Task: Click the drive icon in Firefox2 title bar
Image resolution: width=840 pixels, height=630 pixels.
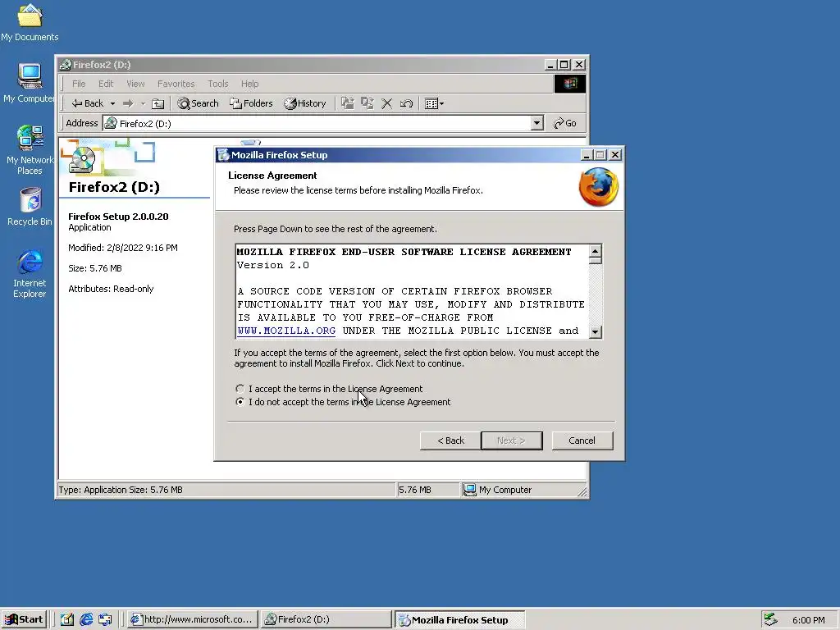Action: [66, 65]
